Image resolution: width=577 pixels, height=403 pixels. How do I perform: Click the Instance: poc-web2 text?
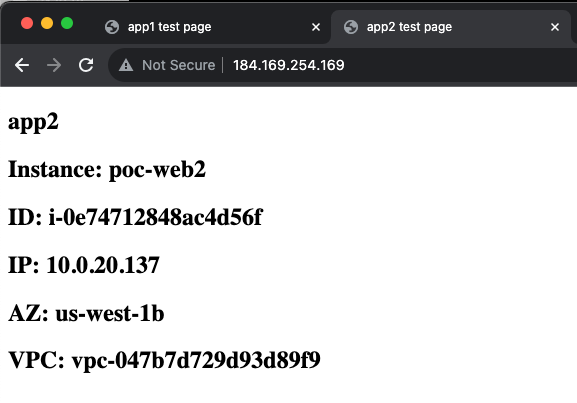(x=107, y=170)
